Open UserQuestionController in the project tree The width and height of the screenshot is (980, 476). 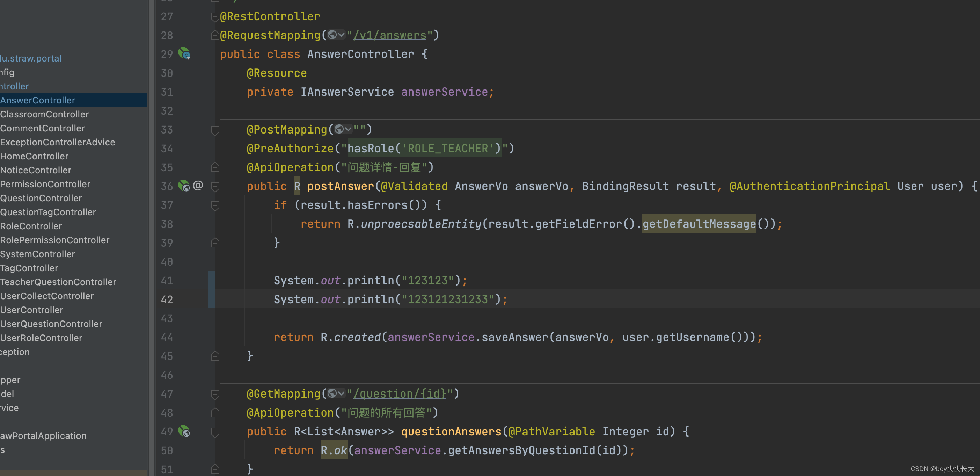tap(51, 324)
